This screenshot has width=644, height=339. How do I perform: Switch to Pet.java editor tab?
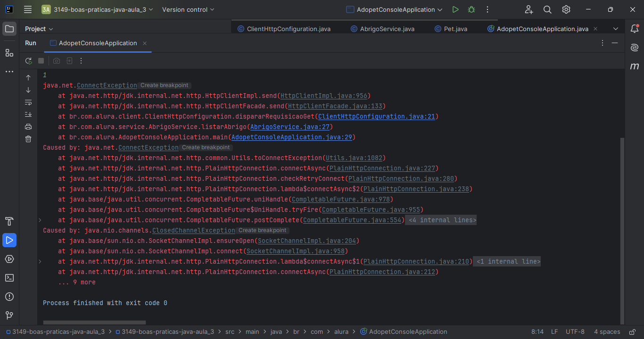click(451, 29)
